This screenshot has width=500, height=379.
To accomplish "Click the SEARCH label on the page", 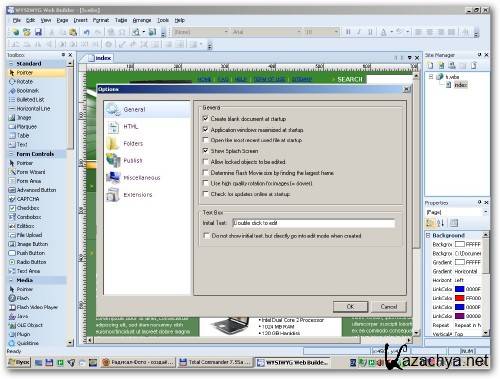I will click(350, 79).
